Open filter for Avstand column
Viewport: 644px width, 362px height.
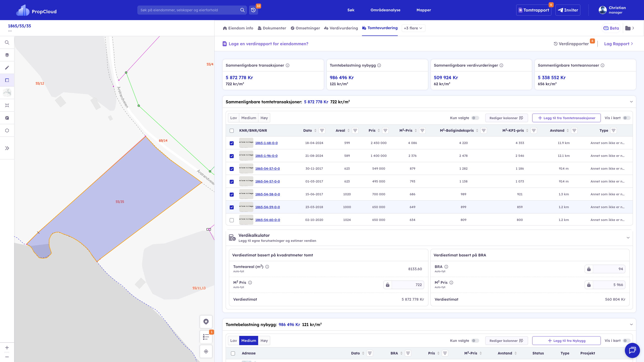(574, 130)
